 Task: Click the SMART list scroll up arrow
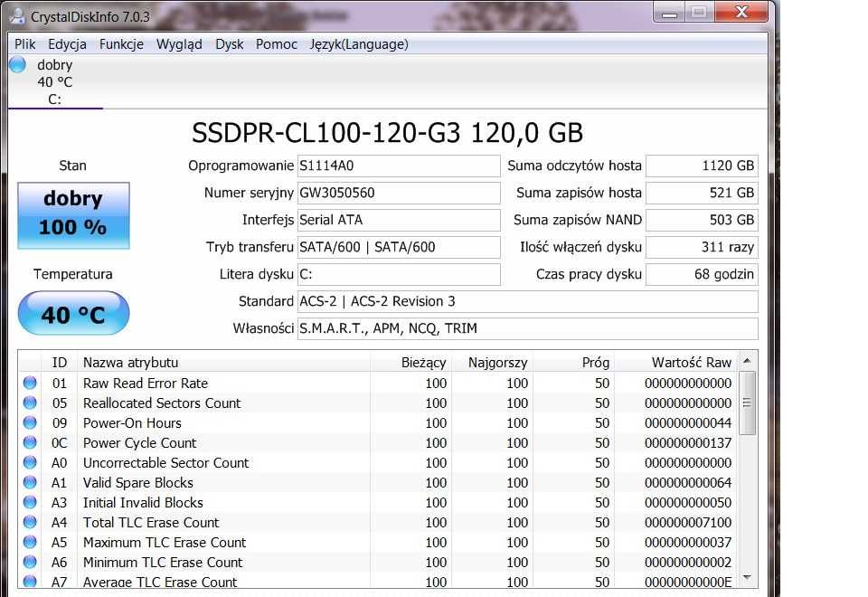[x=747, y=361]
